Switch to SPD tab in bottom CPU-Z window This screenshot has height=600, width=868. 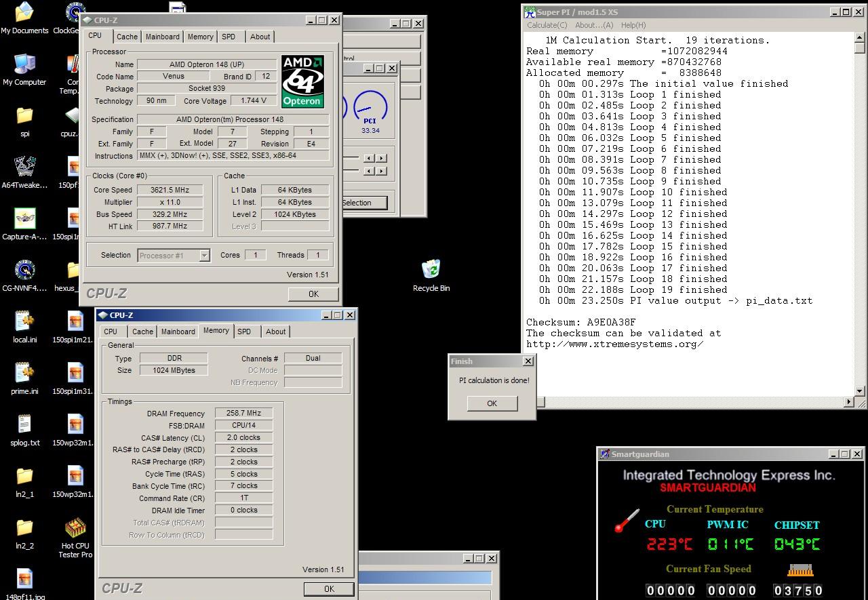[x=244, y=332]
